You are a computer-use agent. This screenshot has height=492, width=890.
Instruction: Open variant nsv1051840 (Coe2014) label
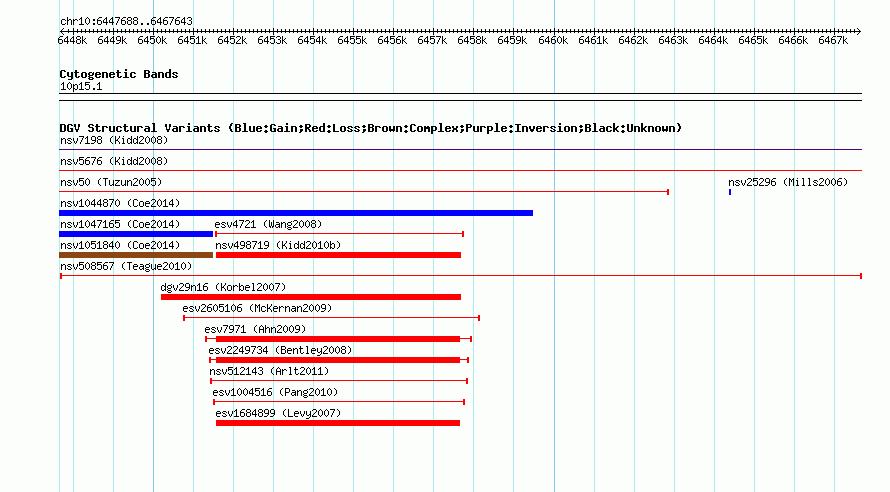click(120, 245)
